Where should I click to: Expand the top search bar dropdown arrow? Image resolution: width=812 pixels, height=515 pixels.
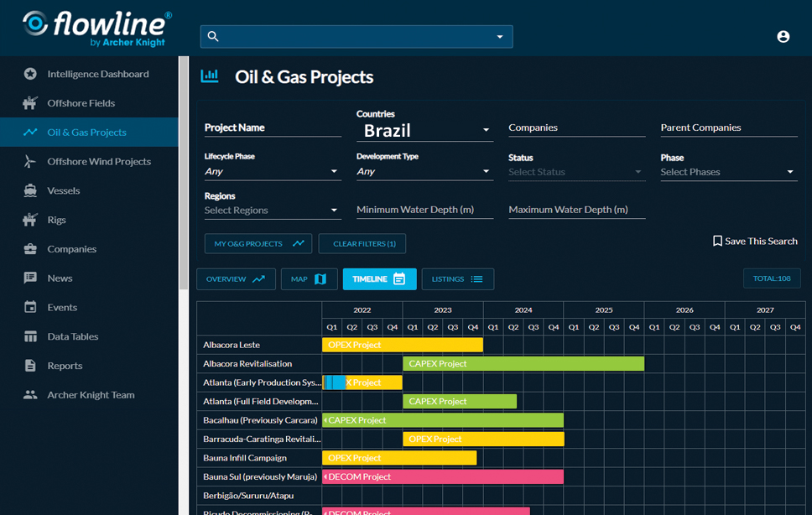coord(500,37)
